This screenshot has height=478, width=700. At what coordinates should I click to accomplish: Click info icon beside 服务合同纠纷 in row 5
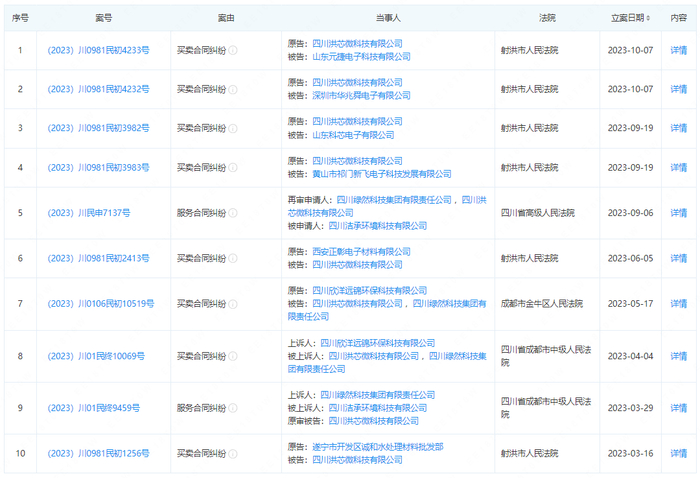click(x=233, y=213)
